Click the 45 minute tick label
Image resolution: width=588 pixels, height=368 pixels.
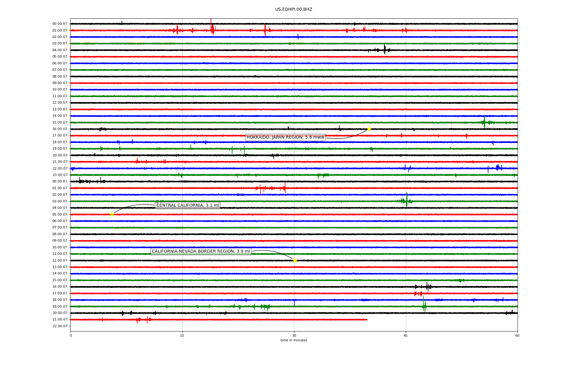406,335
